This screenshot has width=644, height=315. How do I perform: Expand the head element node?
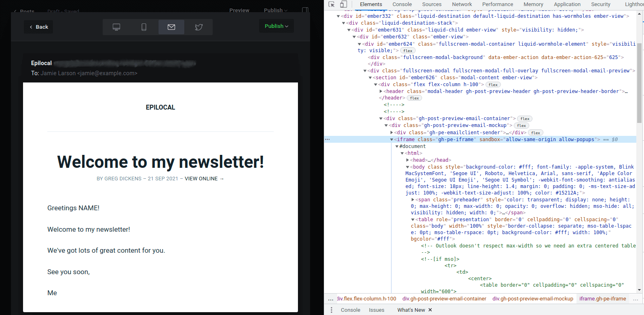pos(408,161)
